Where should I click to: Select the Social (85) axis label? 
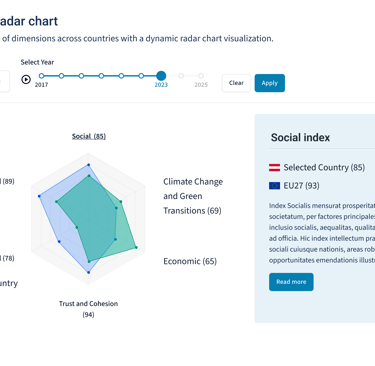click(x=89, y=136)
